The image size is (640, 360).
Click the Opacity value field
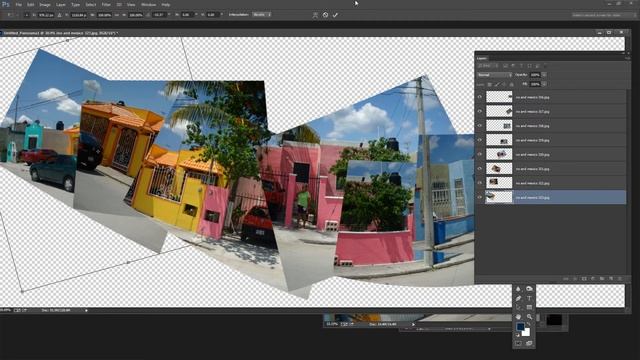pos(535,75)
